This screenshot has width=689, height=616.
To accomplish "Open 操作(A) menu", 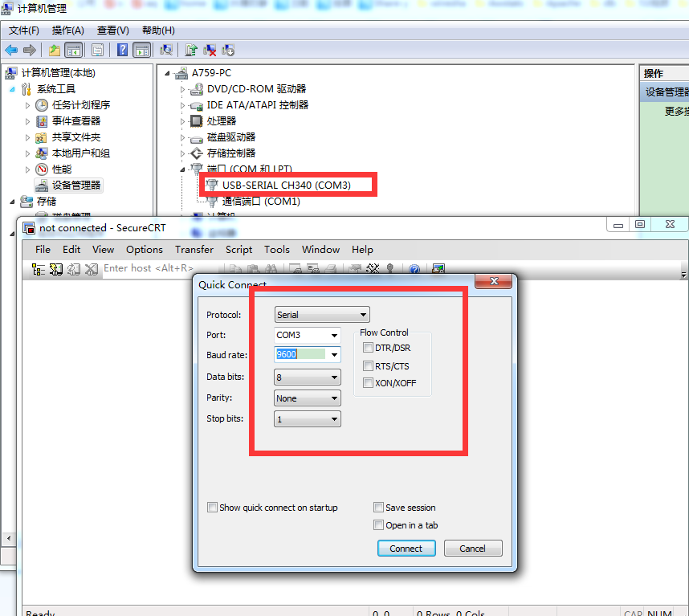I will click(x=67, y=31).
